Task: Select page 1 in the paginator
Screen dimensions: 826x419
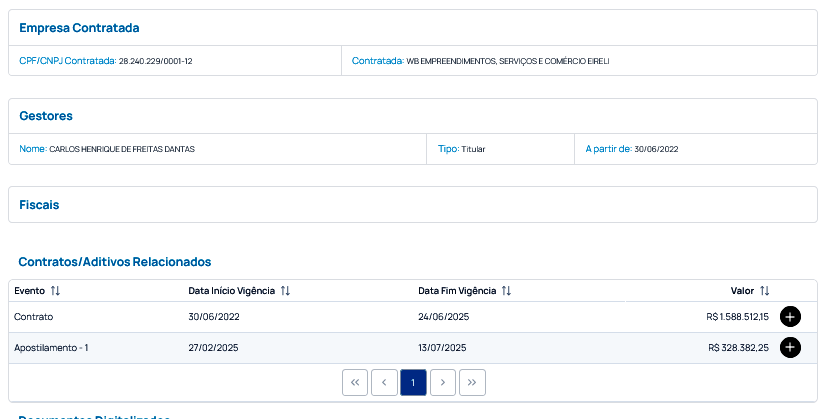Action: tap(413, 382)
